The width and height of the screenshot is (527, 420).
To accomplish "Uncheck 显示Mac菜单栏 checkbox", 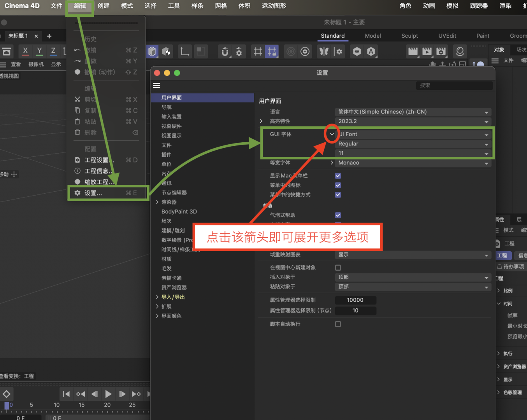I will pyautogui.click(x=338, y=176).
